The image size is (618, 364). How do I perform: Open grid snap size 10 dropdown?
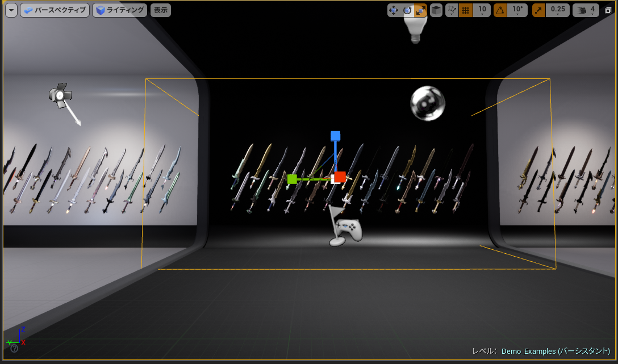(x=482, y=11)
